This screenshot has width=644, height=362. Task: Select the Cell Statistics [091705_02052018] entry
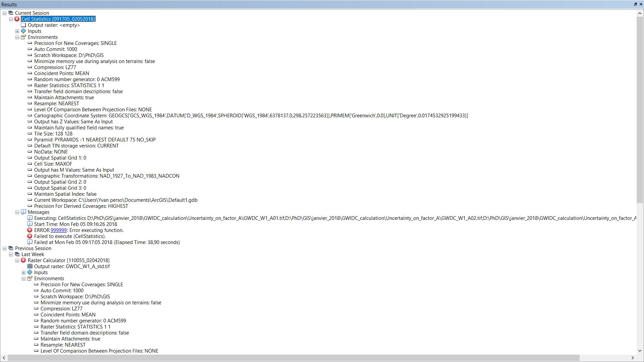point(58,19)
